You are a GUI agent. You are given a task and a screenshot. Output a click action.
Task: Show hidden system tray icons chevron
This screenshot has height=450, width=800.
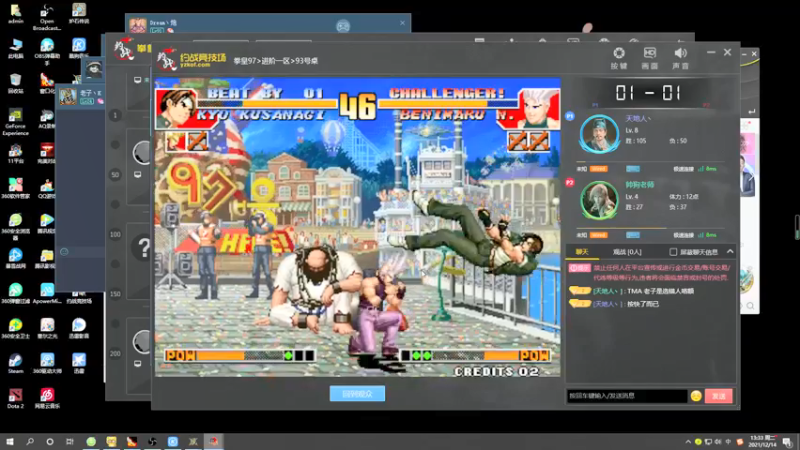coord(688,442)
